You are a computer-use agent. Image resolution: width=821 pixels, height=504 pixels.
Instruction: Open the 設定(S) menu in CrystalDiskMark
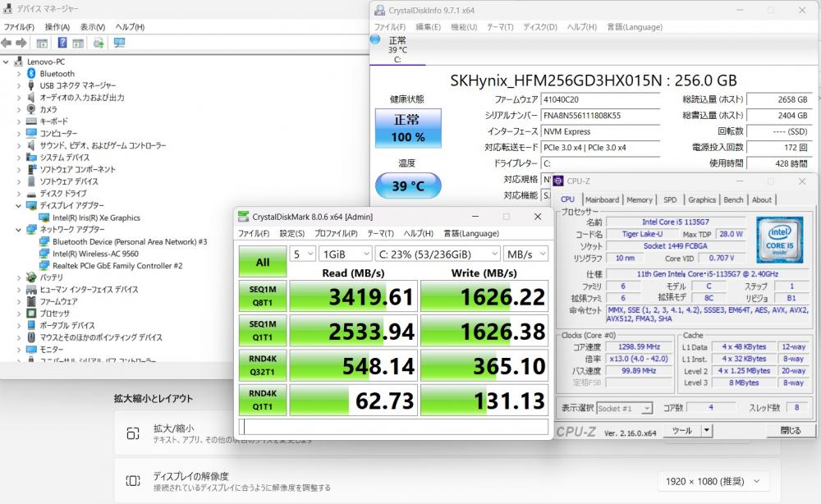tap(292, 233)
